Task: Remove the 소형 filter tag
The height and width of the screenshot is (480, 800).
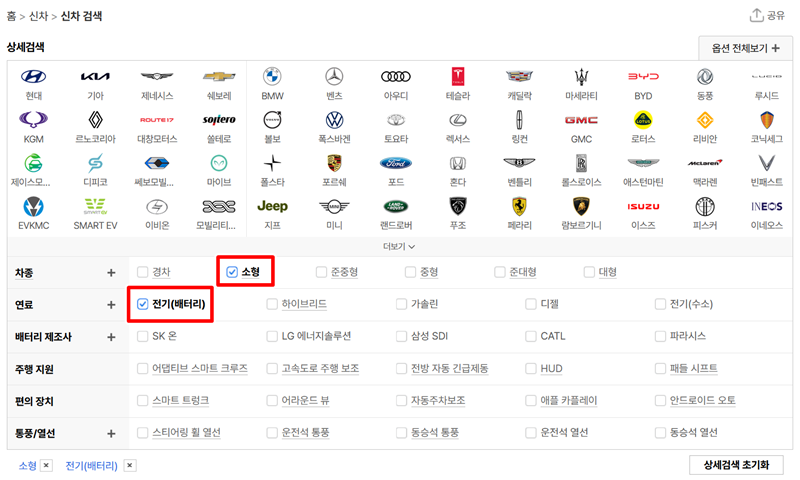Action: pyautogui.click(x=46, y=465)
